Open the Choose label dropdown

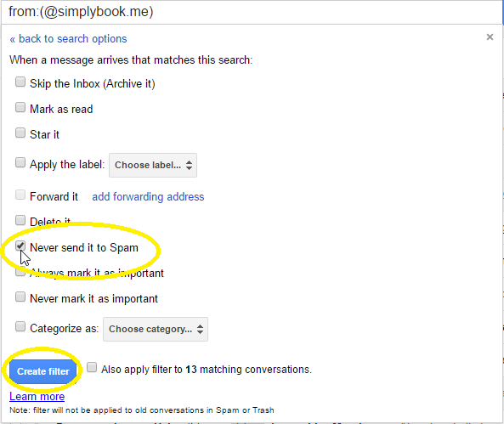tap(153, 165)
